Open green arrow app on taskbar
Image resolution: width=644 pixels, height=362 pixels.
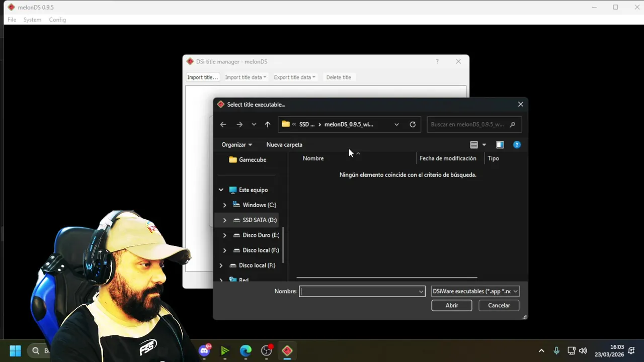[225, 350]
